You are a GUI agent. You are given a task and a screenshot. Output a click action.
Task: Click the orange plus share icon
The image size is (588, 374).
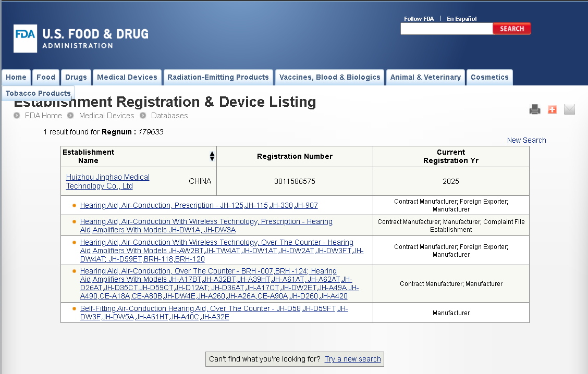point(552,109)
